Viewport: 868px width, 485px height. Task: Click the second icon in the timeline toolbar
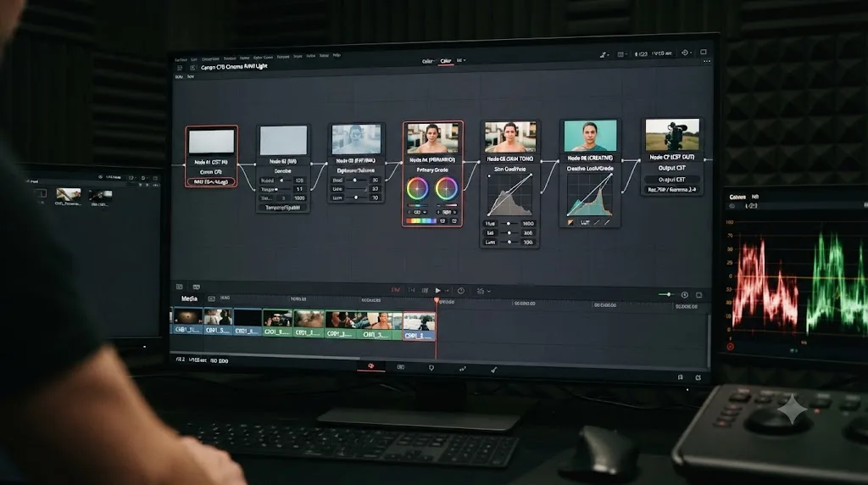click(196, 287)
